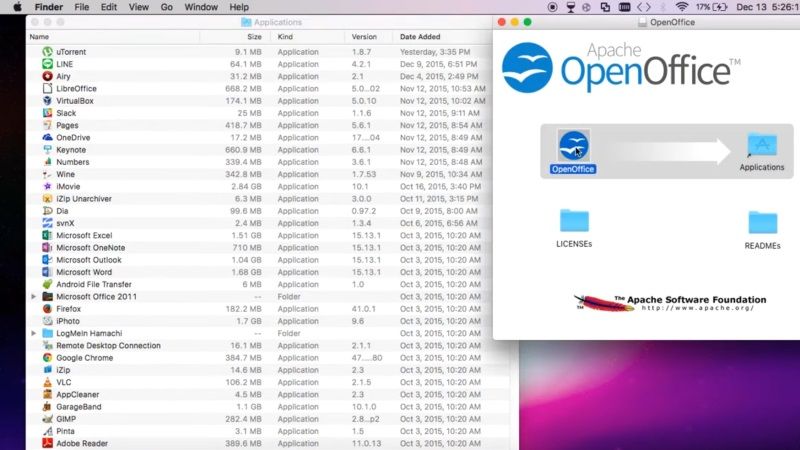Sort the list by Size column
The width and height of the screenshot is (800, 450).
pyautogui.click(x=235, y=37)
